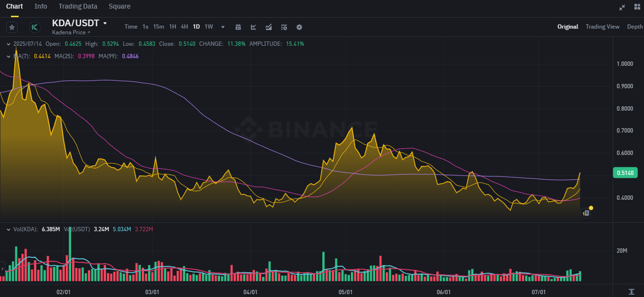Collapse the OHLC date info row chevron
This screenshot has width=644, height=297.
click(8, 44)
